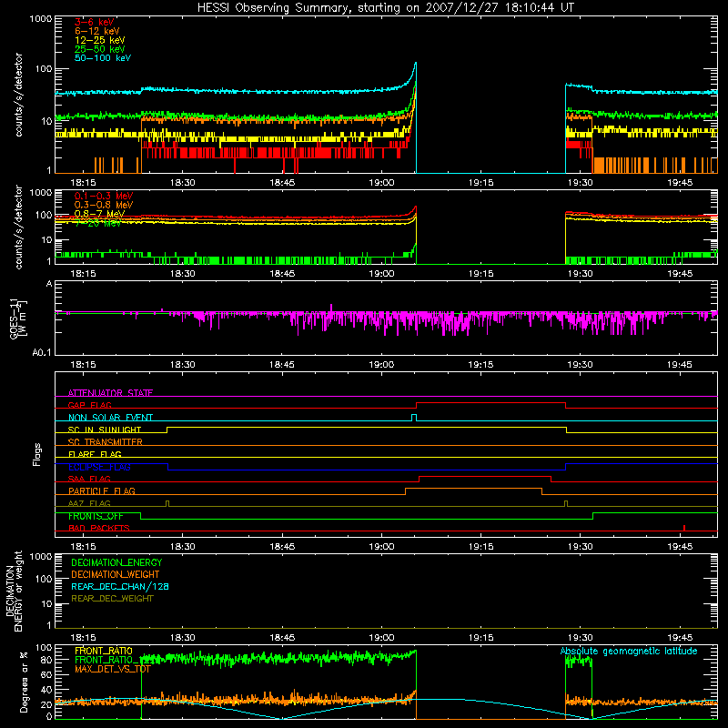728x728 pixels.
Task: Select the PARTICLE_FLAG label
Action: [x=102, y=490]
